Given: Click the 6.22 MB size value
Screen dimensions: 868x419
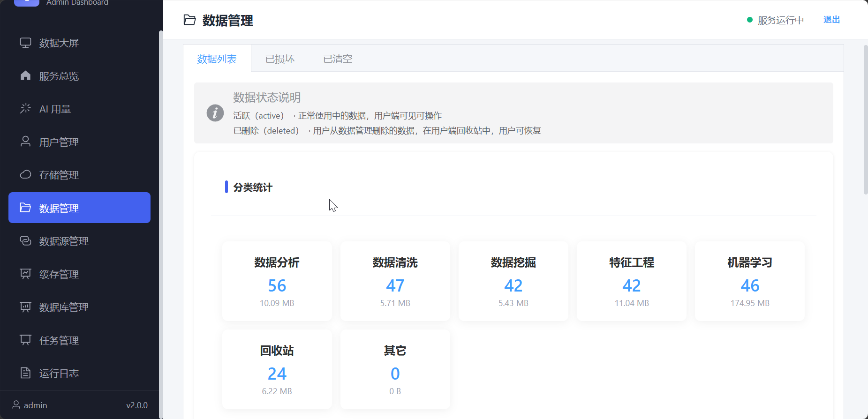Looking at the screenshot, I should click(x=277, y=391).
